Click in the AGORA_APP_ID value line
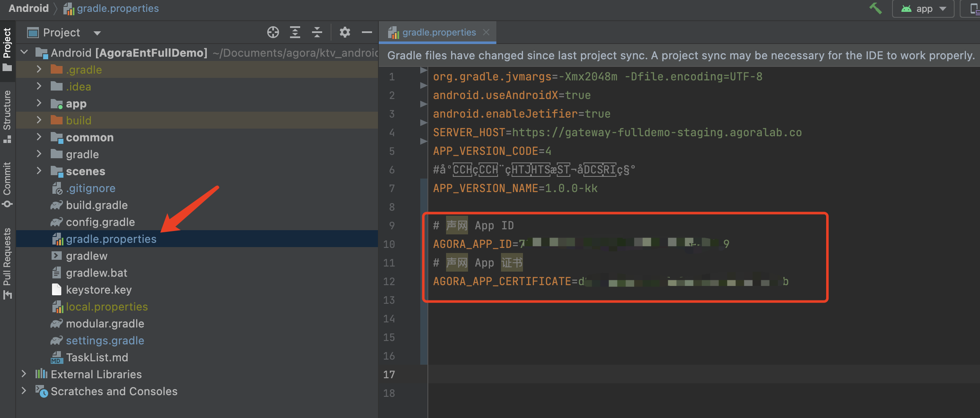 [x=581, y=244]
